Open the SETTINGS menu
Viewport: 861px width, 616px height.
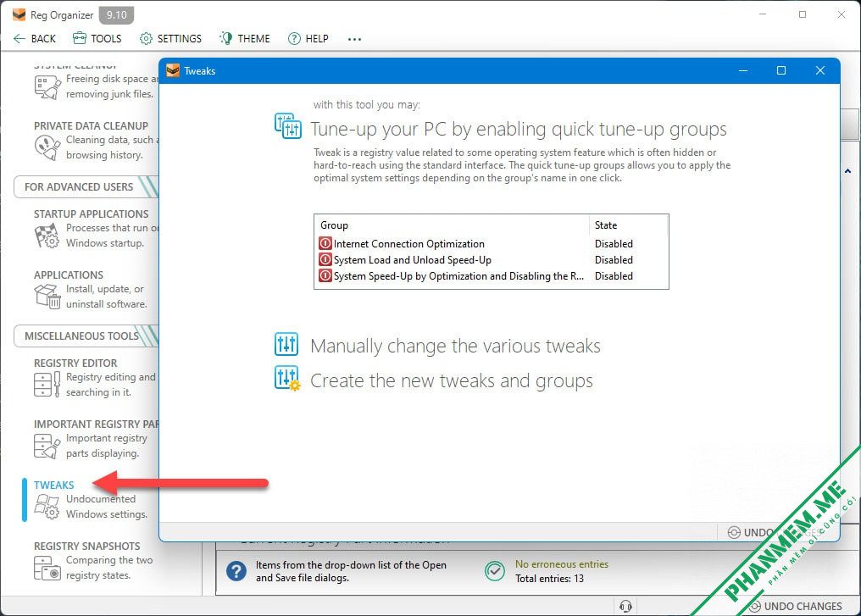[x=170, y=38]
